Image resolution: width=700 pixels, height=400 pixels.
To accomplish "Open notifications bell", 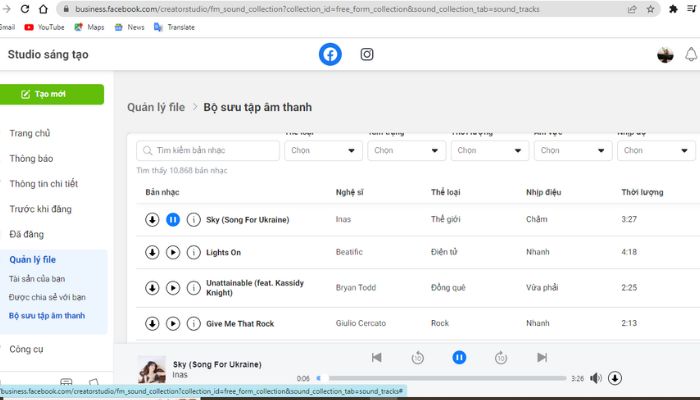I will 691,54.
